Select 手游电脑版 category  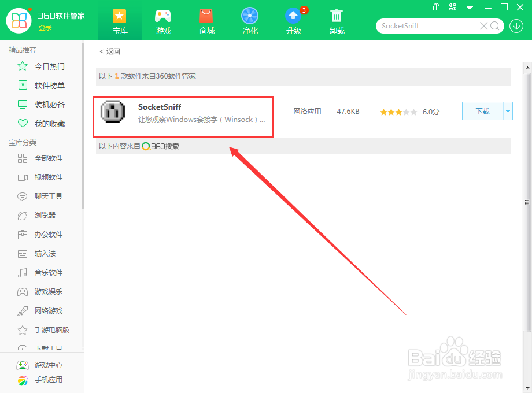pos(52,329)
